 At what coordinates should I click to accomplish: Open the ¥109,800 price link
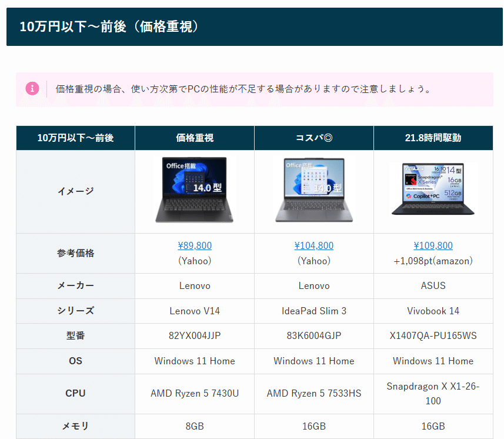click(433, 246)
